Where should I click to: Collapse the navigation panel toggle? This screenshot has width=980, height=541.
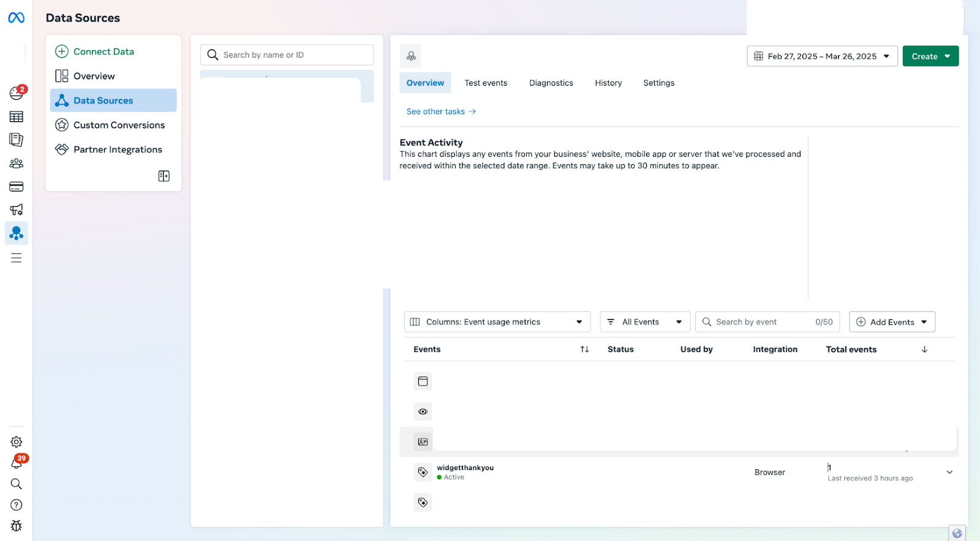pos(164,176)
